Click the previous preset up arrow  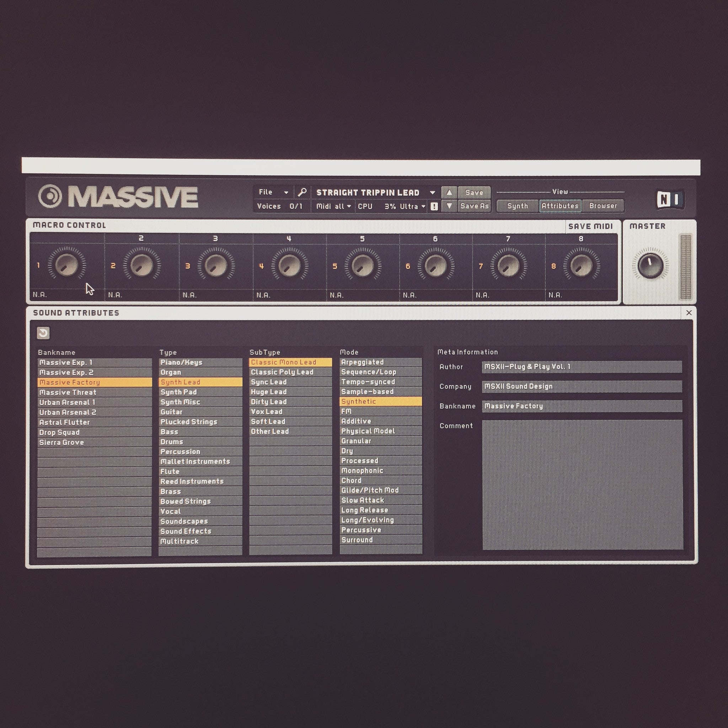click(x=449, y=193)
